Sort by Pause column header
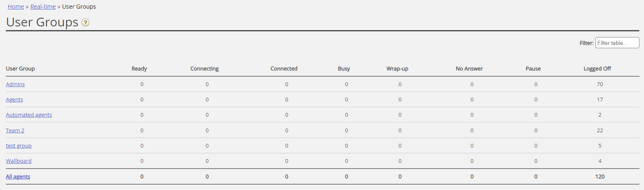 533,68
